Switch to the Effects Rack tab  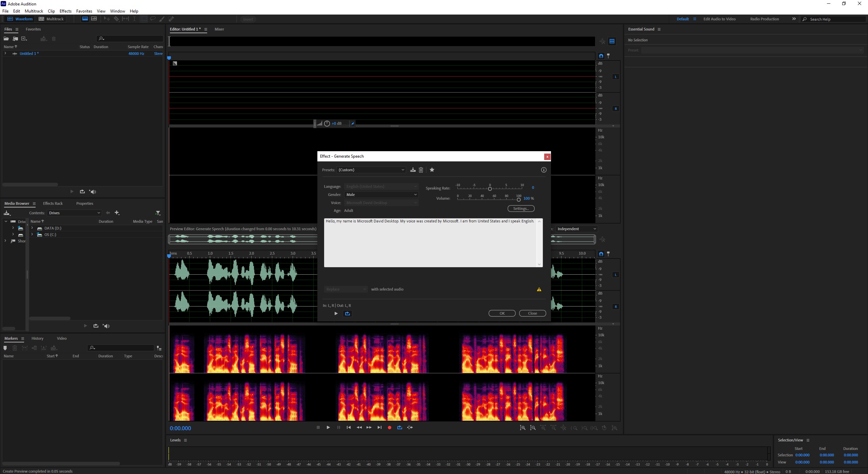pos(53,203)
